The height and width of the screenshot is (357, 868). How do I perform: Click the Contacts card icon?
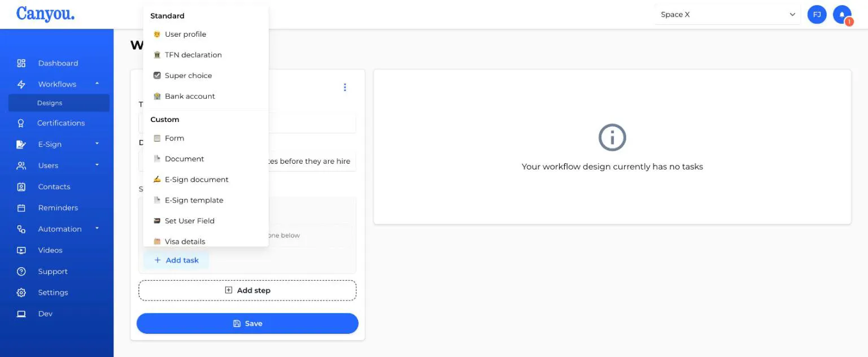coord(21,187)
